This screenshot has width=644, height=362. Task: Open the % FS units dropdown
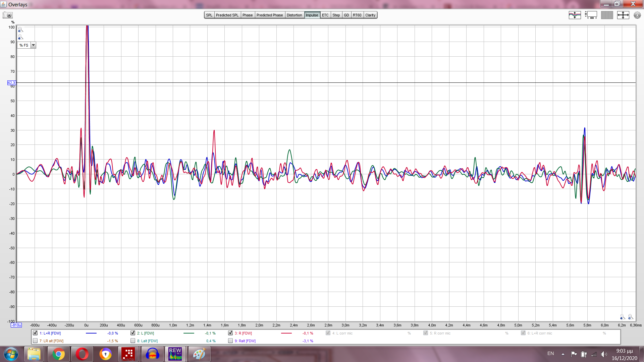[33, 45]
